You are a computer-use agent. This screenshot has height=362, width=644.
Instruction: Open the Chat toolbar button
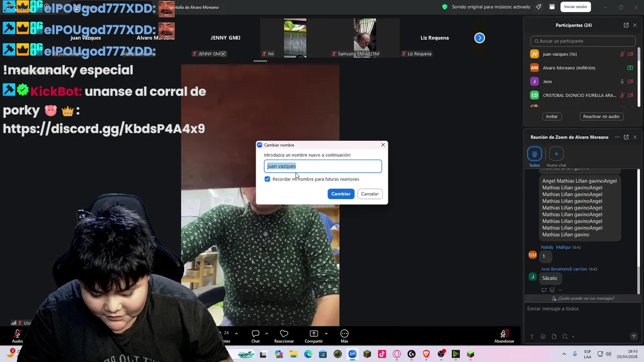click(256, 336)
